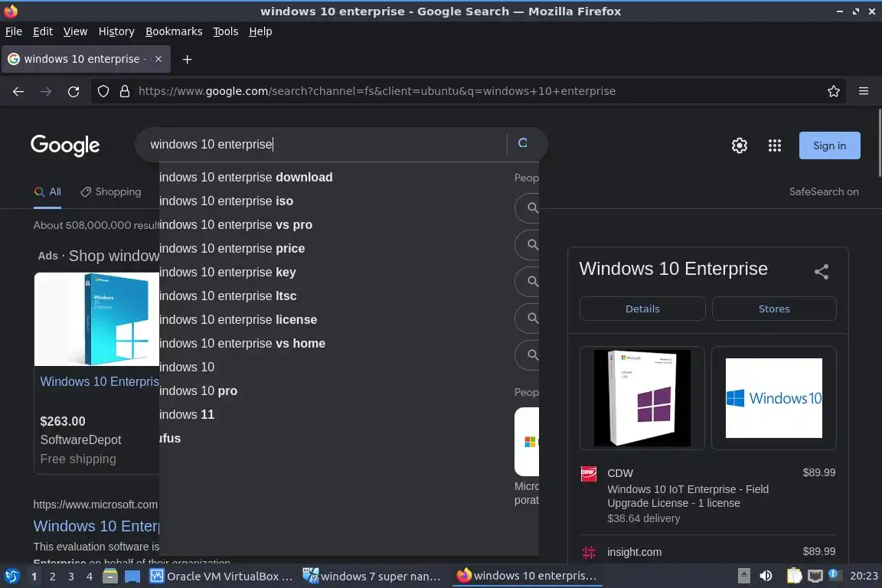Bookmark this page with the star icon
The width and height of the screenshot is (882, 588).
point(834,91)
